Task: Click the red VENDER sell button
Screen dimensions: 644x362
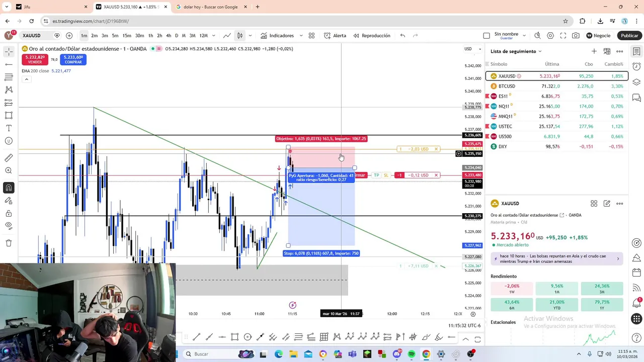Action: click(x=35, y=59)
